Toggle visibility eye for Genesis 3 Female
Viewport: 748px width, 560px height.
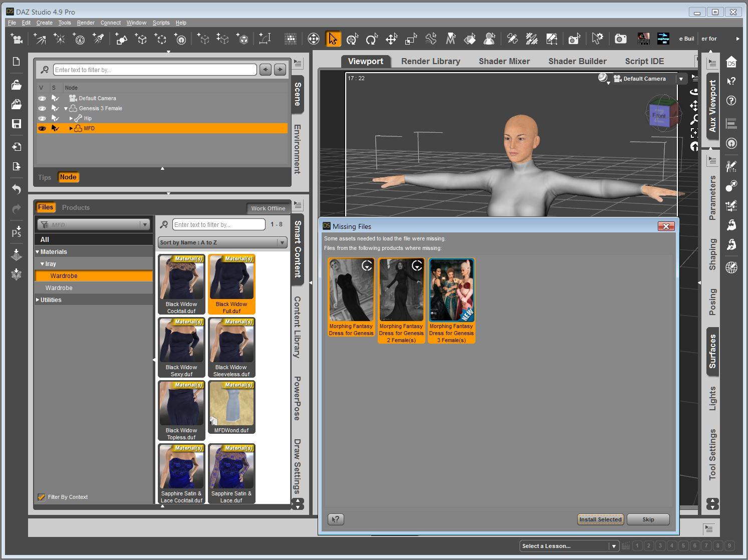[x=42, y=108]
